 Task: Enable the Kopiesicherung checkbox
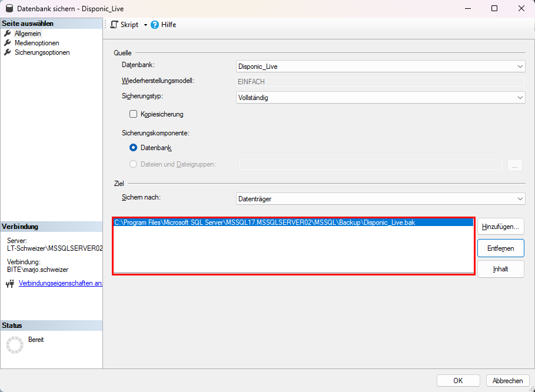[133, 114]
